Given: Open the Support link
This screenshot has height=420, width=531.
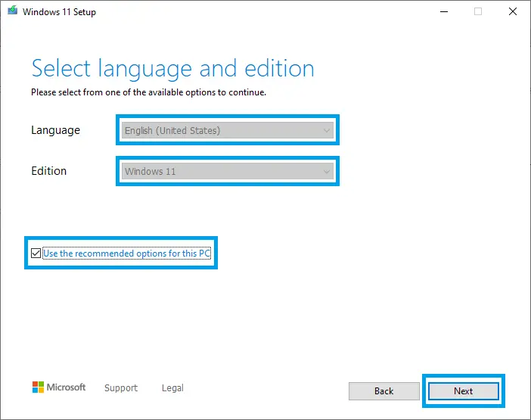Looking at the screenshot, I should point(121,387).
